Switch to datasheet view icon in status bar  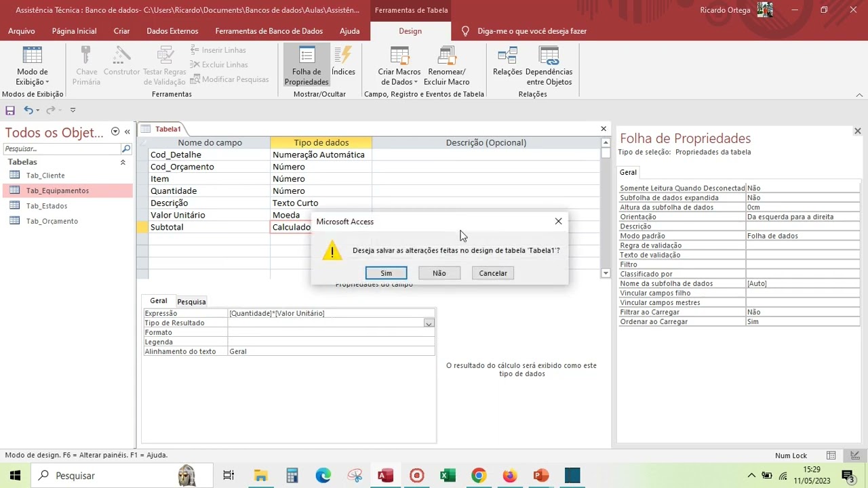pos(831,455)
